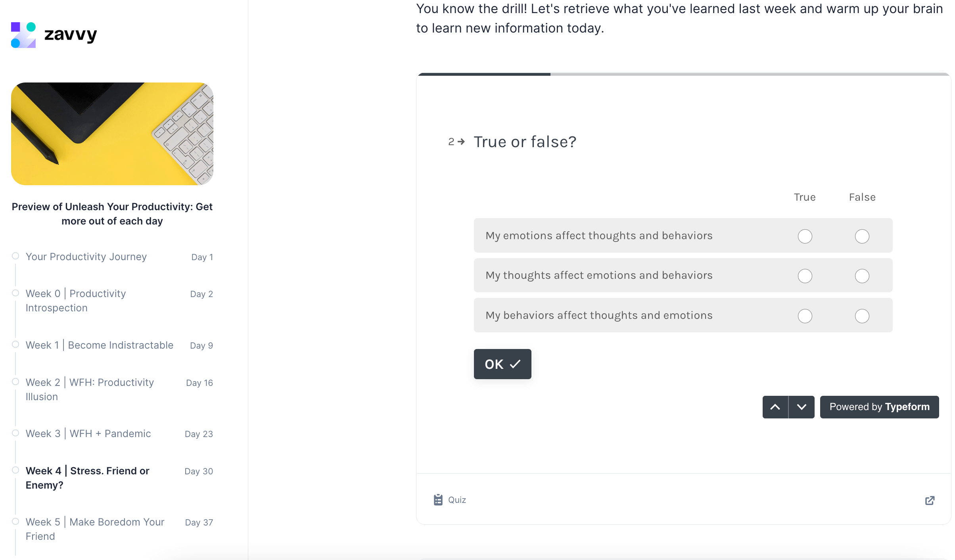Open Week 2 WFH: Productivity Illusion lesson
955x560 pixels.
pyautogui.click(x=89, y=389)
